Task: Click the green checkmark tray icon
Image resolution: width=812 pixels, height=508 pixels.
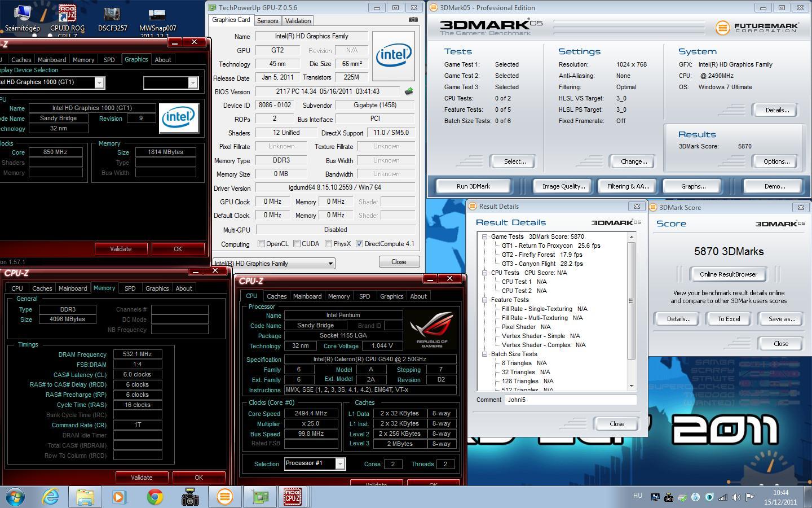Action: pos(682,497)
